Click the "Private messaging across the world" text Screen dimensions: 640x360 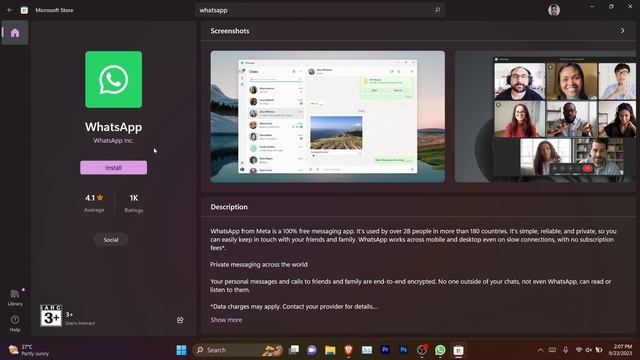pyautogui.click(x=259, y=264)
